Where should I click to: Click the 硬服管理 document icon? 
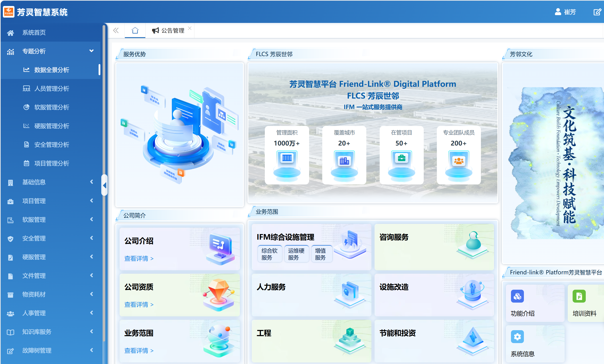tap(10, 257)
